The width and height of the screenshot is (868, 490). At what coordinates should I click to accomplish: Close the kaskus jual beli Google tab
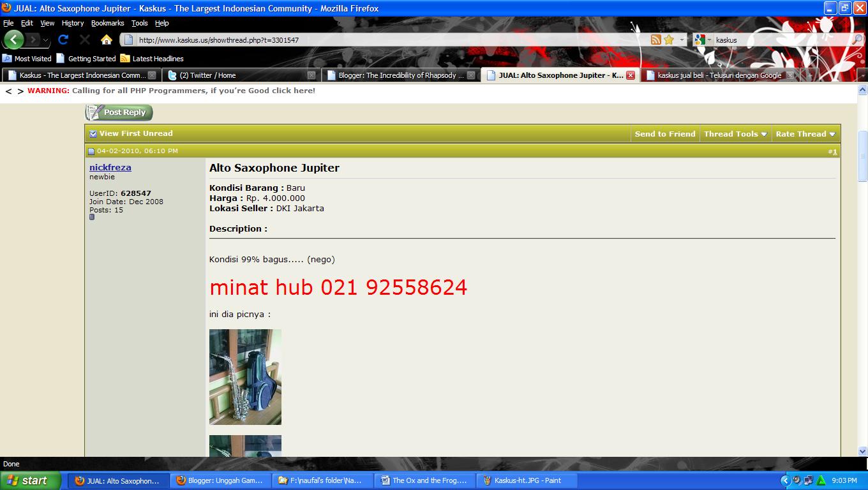coord(790,75)
